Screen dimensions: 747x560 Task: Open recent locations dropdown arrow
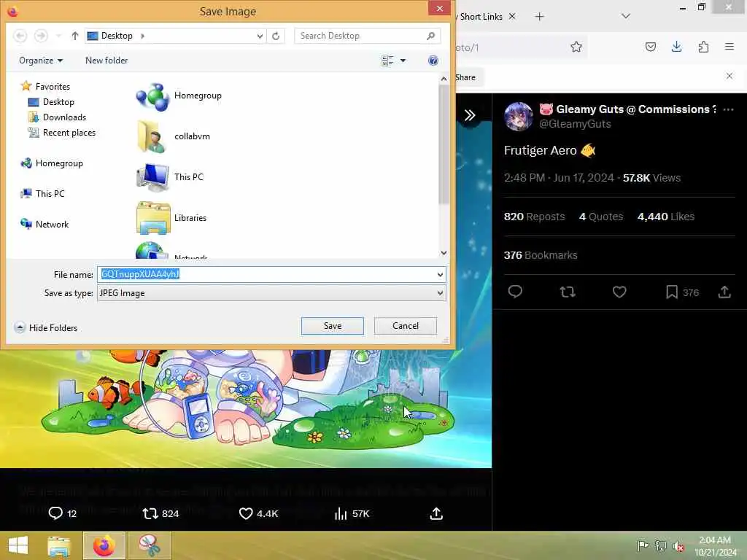(58, 36)
